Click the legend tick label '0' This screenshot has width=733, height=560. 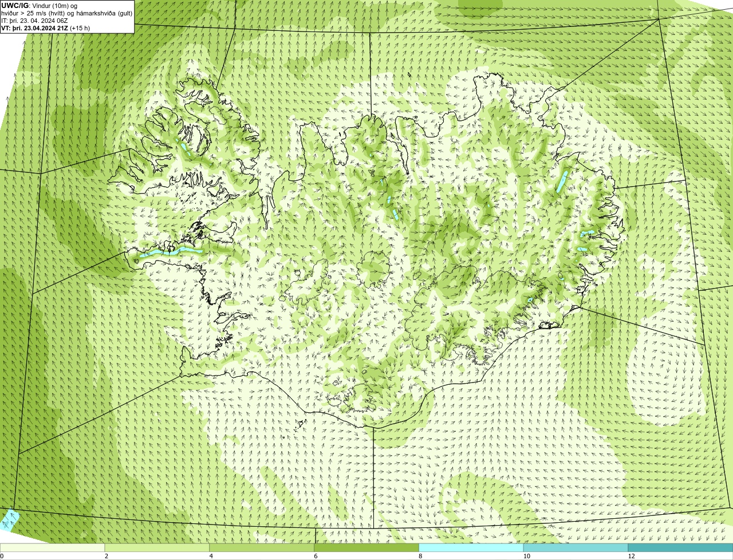point(2,556)
